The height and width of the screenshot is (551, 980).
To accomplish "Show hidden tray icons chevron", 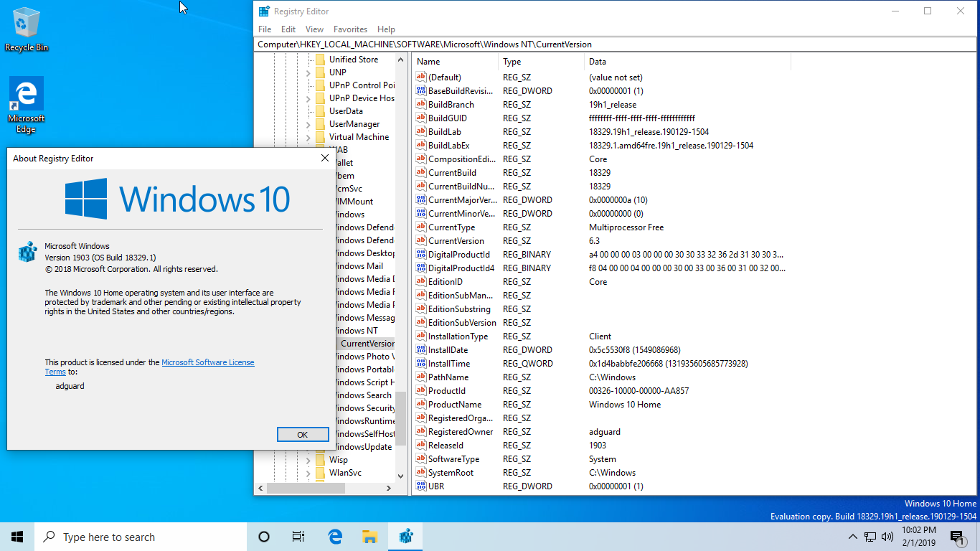I will pos(853,537).
